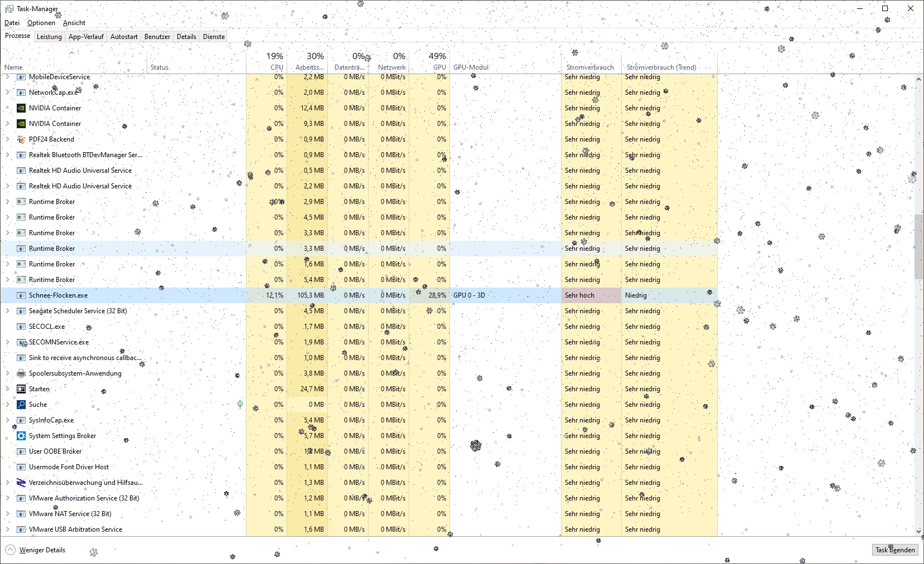Expand the SysInfoCap.exe group
The image size is (924, 564).
tap(7, 420)
